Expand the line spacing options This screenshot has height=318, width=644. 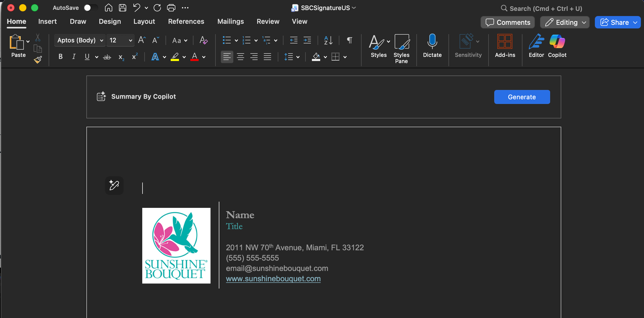(298, 57)
